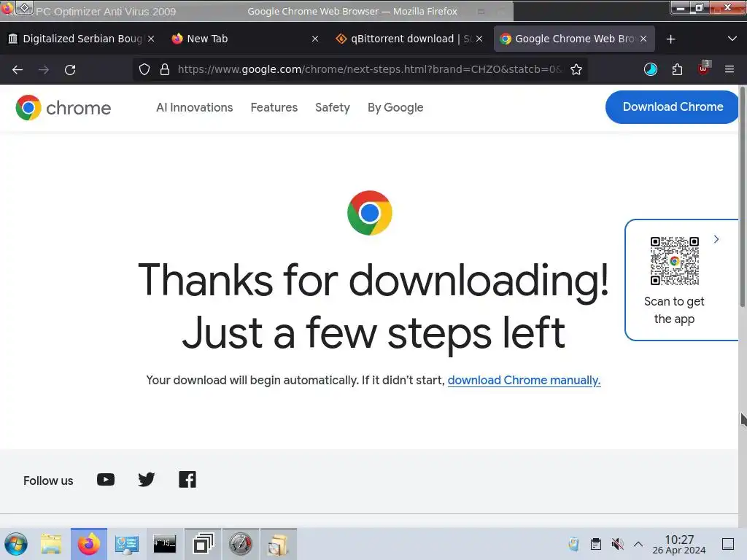Open the clipboard tray icon
This screenshot has height=560, width=747.
[x=595, y=544]
